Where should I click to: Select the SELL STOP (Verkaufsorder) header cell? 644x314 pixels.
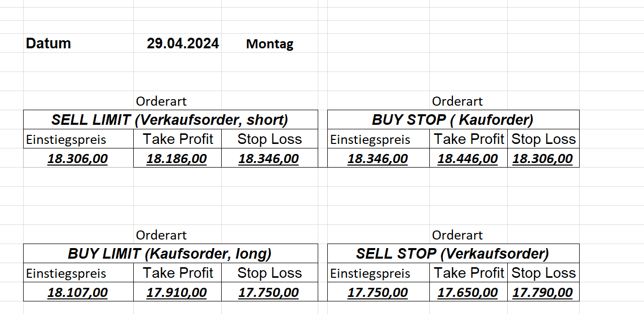click(452, 254)
